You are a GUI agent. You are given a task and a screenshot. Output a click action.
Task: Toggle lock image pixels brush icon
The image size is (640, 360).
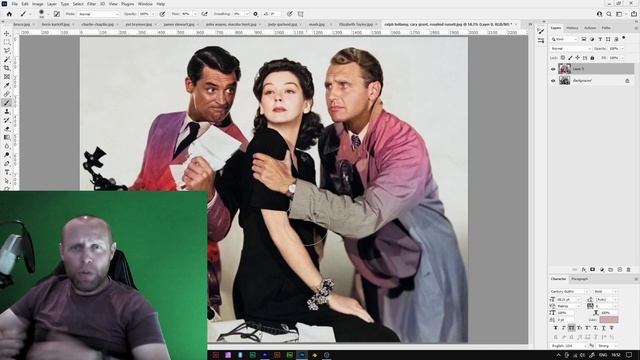570,58
